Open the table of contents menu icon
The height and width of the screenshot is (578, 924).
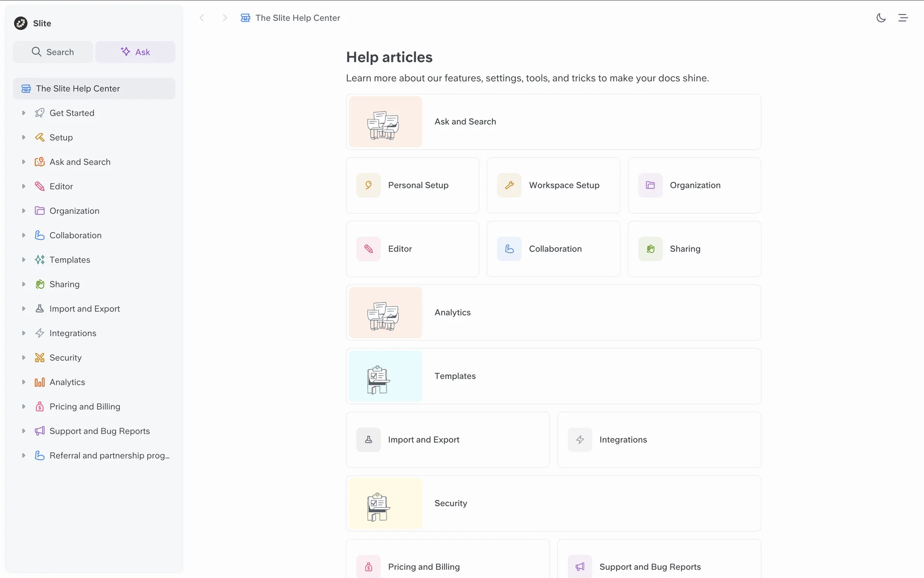(903, 18)
